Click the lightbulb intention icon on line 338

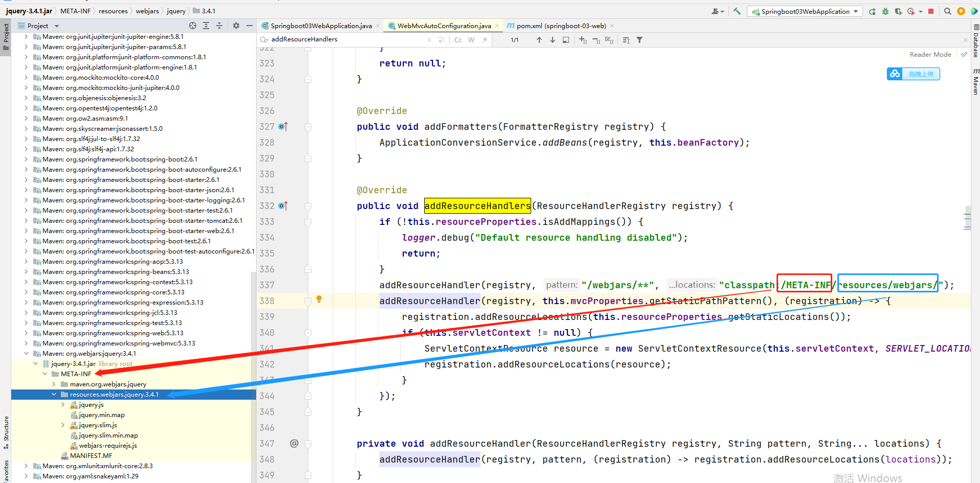(319, 299)
